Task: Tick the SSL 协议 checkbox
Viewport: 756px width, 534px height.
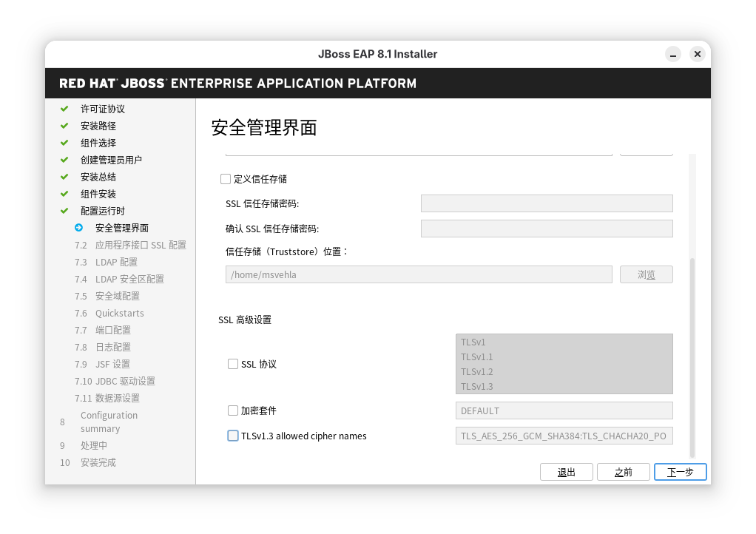Action: (x=233, y=364)
